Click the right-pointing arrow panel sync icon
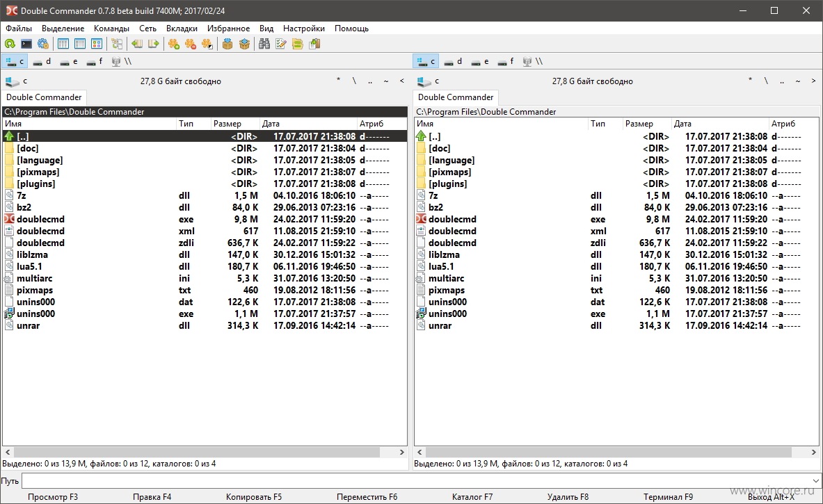 (x=153, y=44)
